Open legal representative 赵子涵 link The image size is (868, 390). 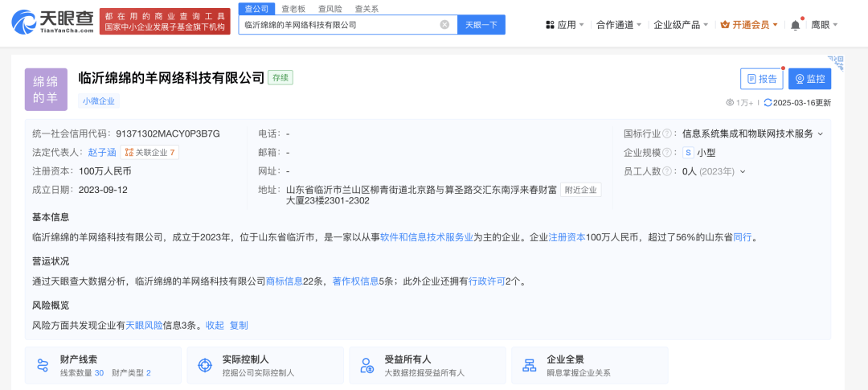[100, 152]
